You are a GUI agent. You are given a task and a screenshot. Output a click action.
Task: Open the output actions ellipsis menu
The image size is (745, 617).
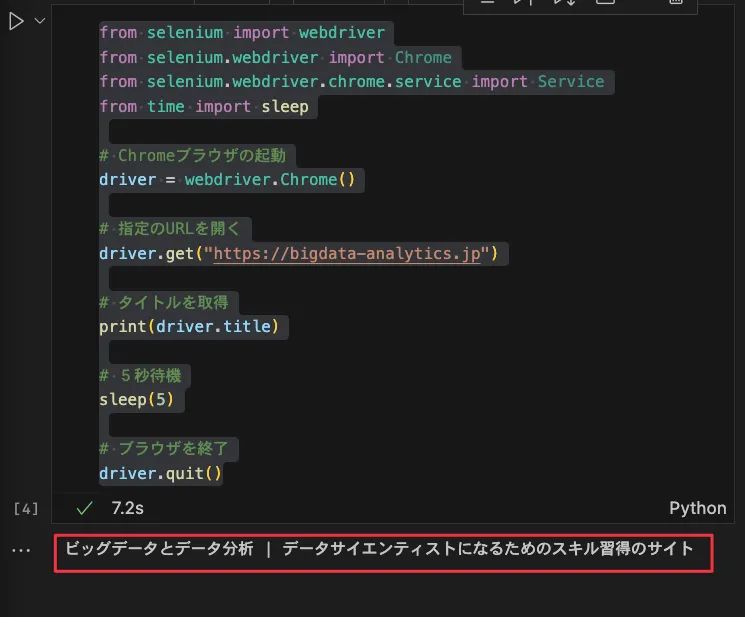click(x=21, y=550)
